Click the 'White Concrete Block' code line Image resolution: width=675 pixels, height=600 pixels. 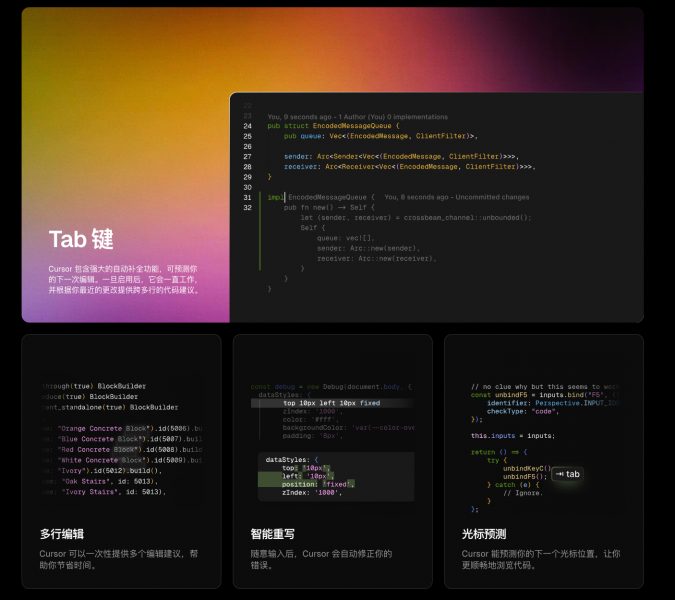pos(123,460)
